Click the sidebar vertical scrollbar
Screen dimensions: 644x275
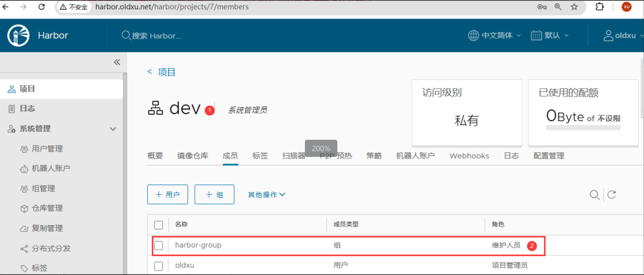(125, 171)
